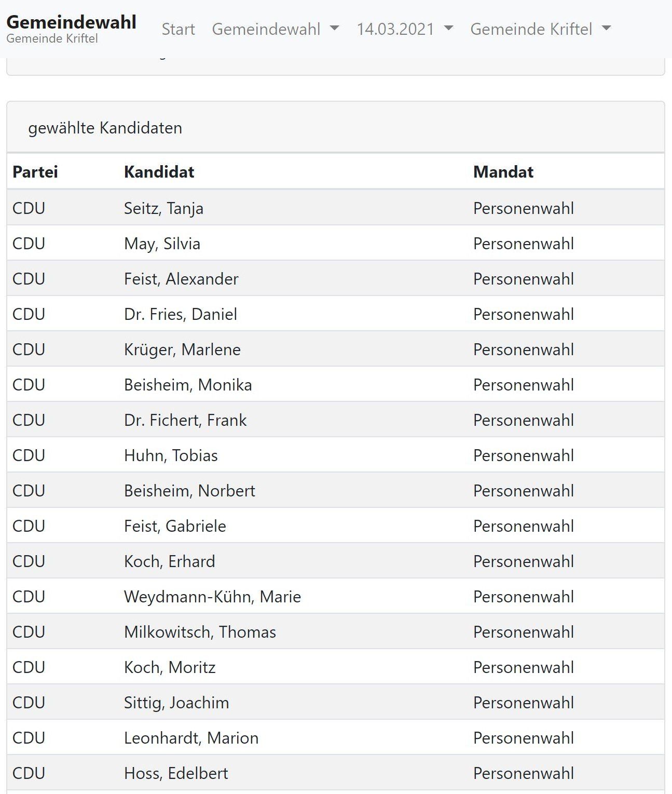
Task: Select Huhn, Tobias row
Action: (171, 455)
